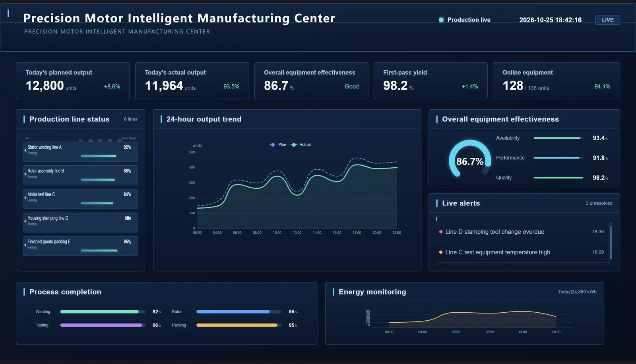Click the Rotor process completion bar
This screenshot has height=364, width=636.
click(x=239, y=312)
